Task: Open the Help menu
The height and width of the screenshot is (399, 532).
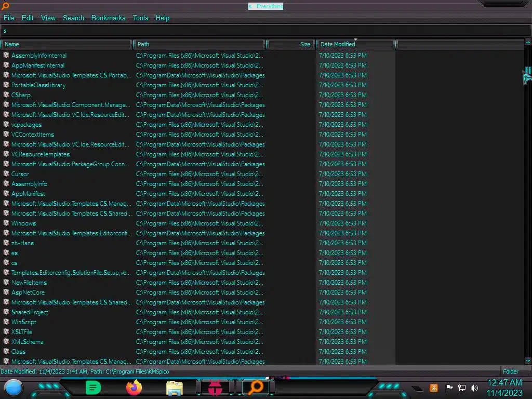Action: [x=163, y=18]
